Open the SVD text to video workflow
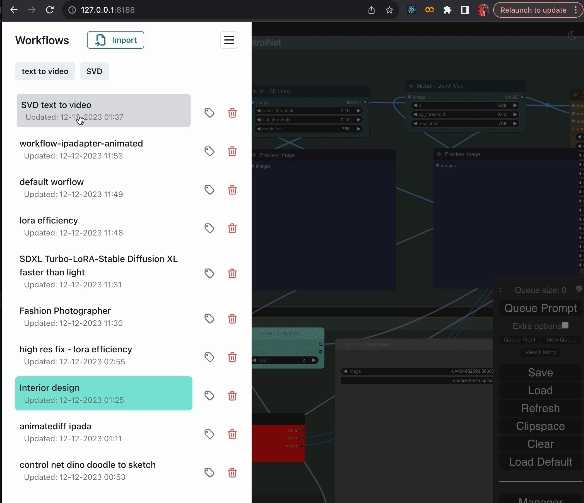Screen dimensions: 584x503 click(x=104, y=111)
